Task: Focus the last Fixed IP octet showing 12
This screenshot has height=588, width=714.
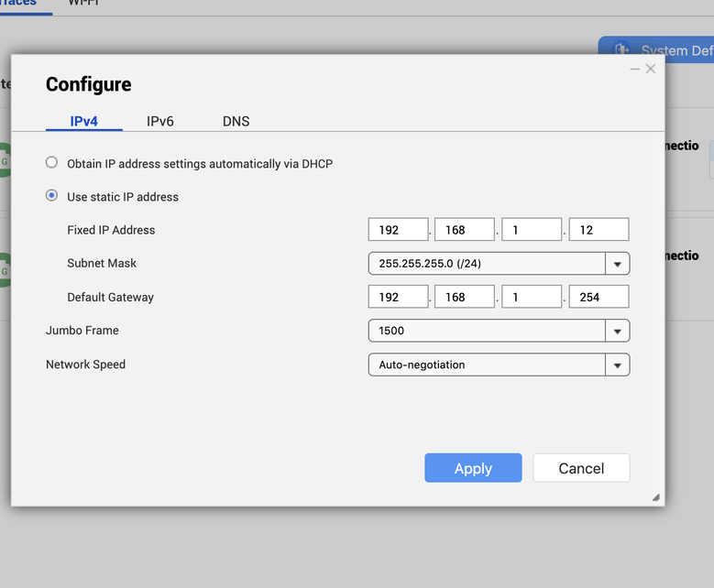Action: click(599, 229)
